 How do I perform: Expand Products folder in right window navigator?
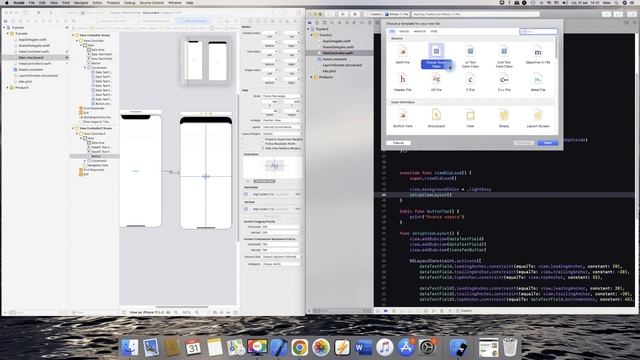coord(312,77)
